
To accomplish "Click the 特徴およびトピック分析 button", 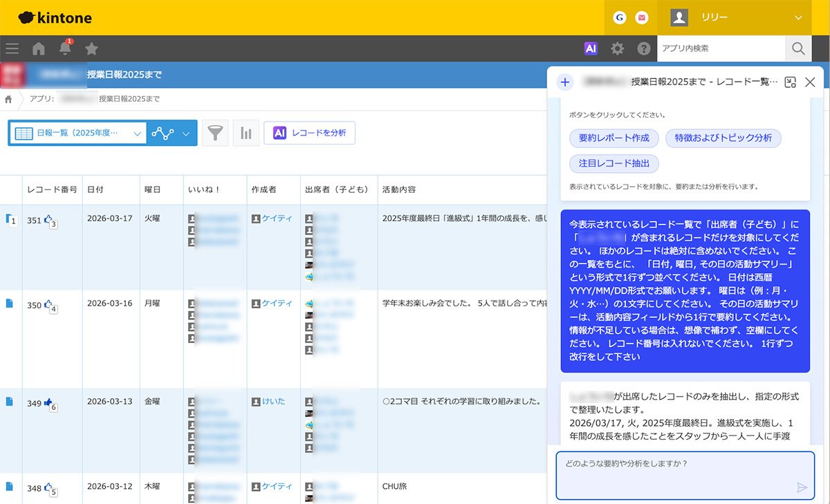I will tap(722, 138).
